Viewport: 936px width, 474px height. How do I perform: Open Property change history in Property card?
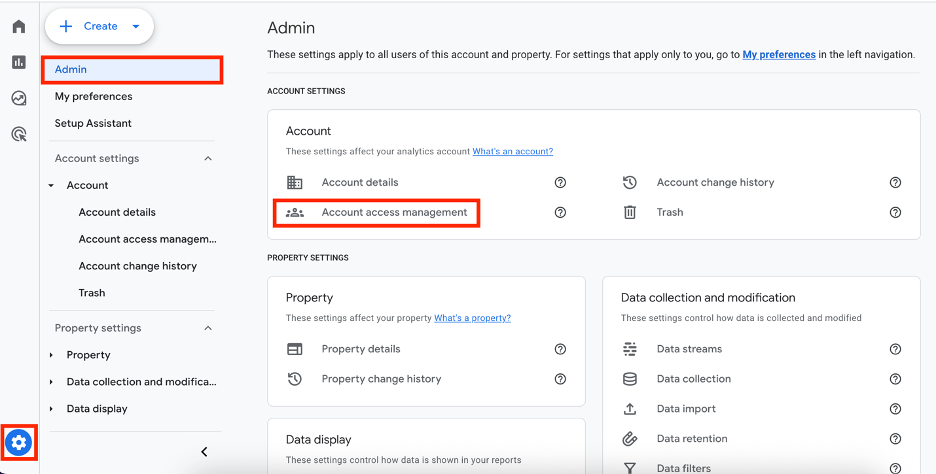381,379
